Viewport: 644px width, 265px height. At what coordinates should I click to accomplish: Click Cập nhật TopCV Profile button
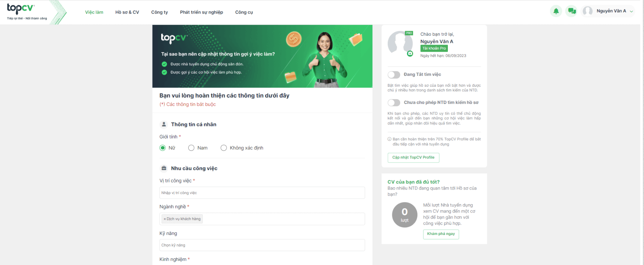pyautogui.click(x=413, y=158)
